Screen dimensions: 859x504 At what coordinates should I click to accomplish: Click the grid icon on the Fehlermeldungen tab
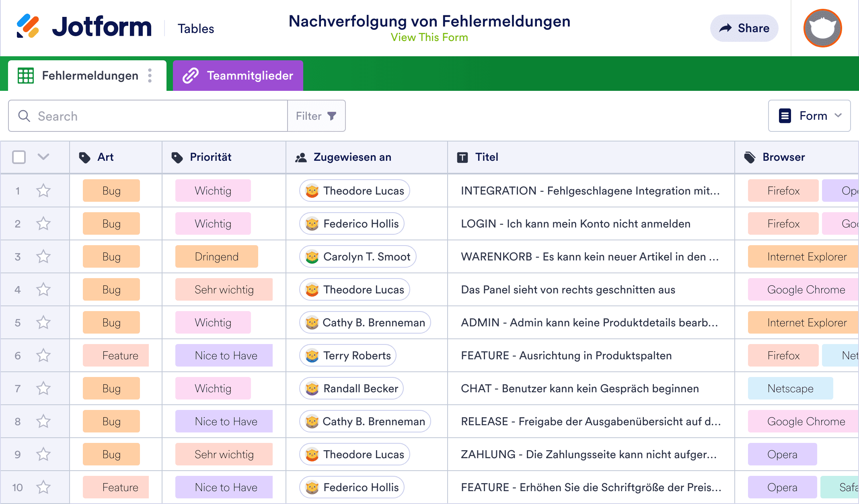pos(25,75)
